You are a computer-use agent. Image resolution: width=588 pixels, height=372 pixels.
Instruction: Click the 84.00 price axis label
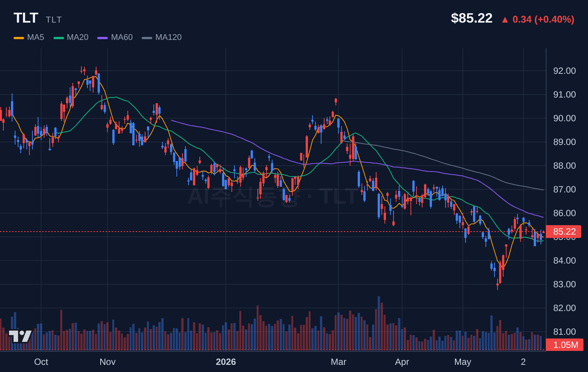click(564, 261)
